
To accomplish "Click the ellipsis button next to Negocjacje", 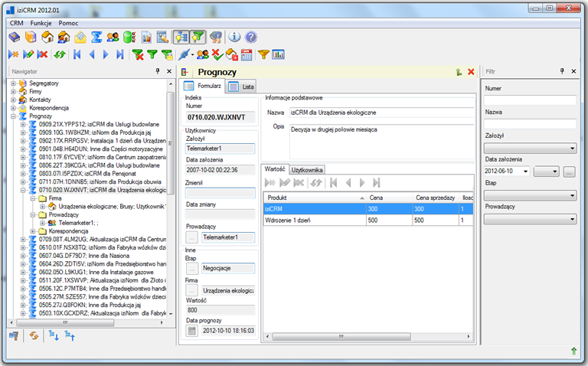I will (x=191, y=269).
